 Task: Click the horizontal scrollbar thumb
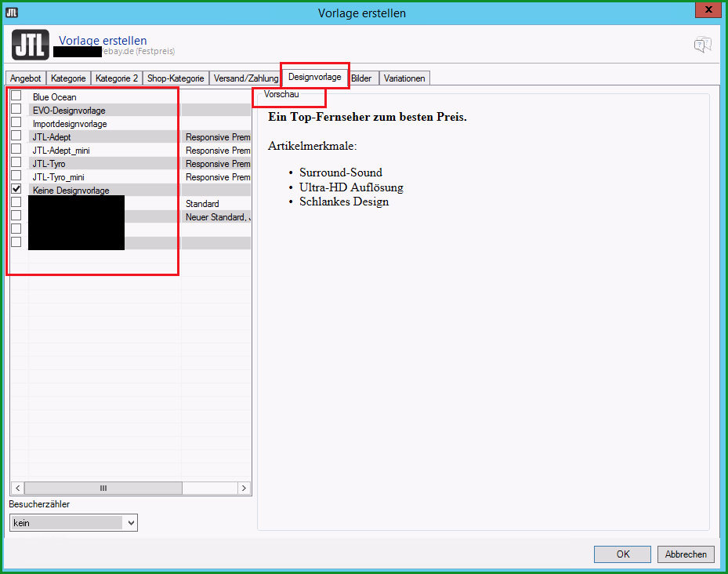coord(103,488)
